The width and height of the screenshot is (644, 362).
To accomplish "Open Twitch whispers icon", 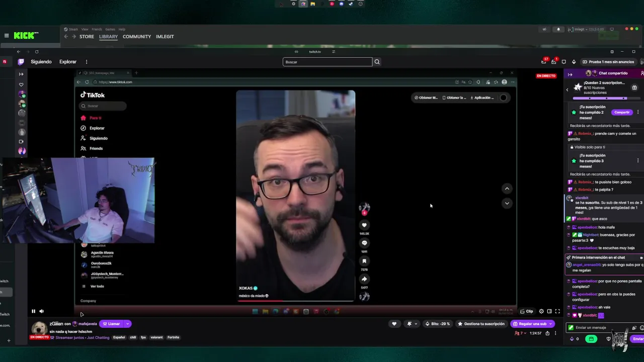I will (x=563, y=62).
